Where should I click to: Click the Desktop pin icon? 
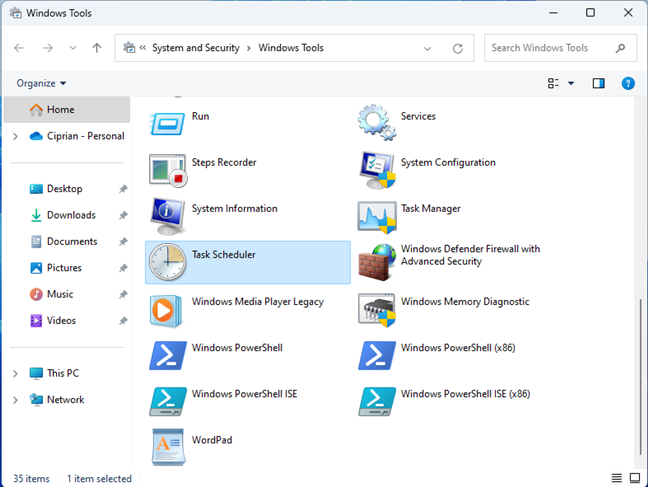[123, 189]
